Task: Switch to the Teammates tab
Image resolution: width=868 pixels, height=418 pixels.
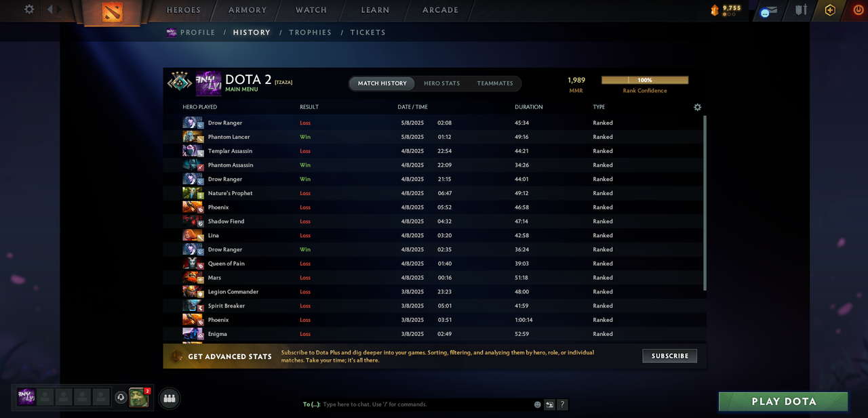Action: 495,83
